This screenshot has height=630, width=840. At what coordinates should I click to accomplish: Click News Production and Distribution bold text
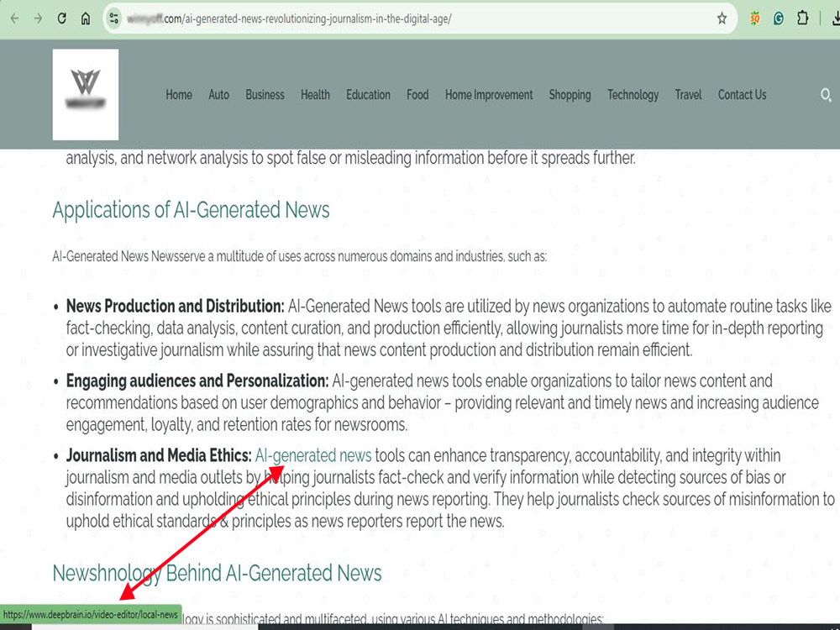point(176,306)
